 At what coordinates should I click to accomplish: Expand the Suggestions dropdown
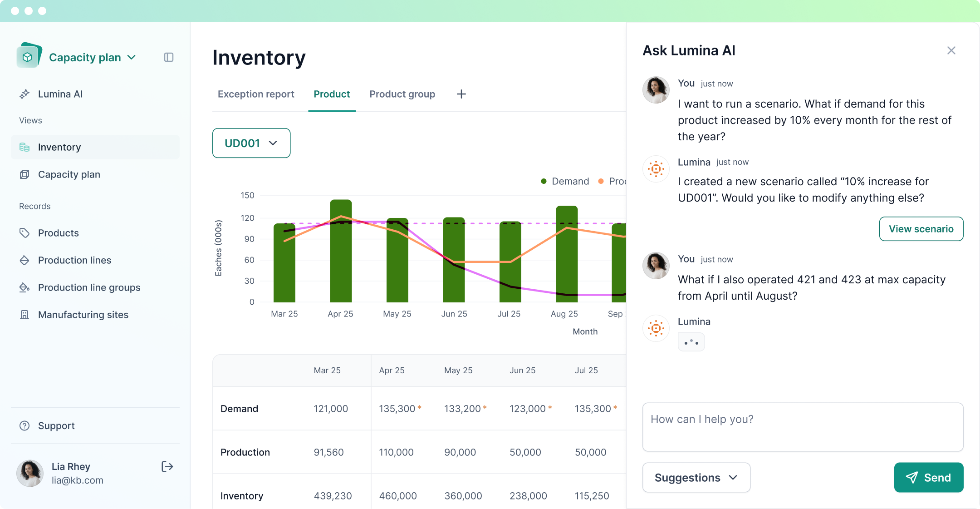click(x=696, y=477)
